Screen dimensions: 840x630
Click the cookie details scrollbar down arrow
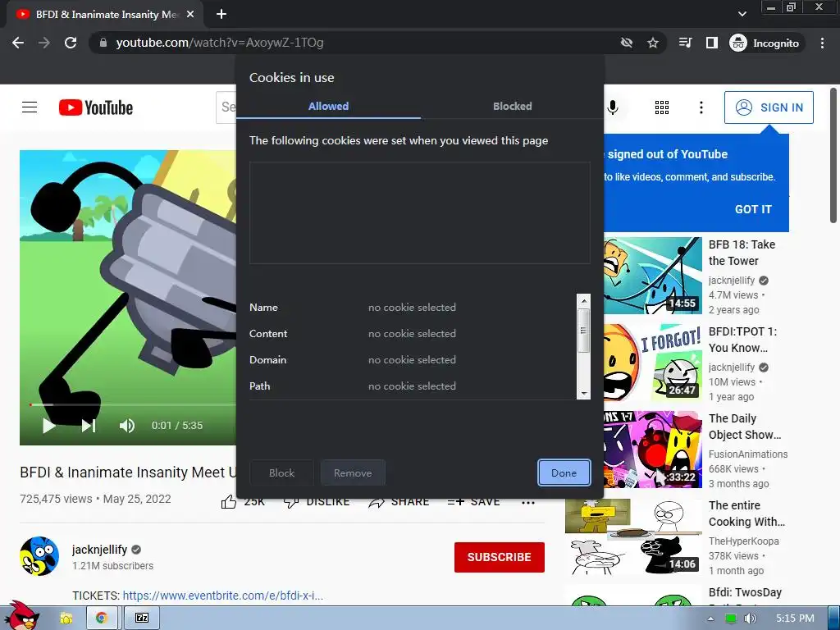pyautogui.click(x=583, y=393)
